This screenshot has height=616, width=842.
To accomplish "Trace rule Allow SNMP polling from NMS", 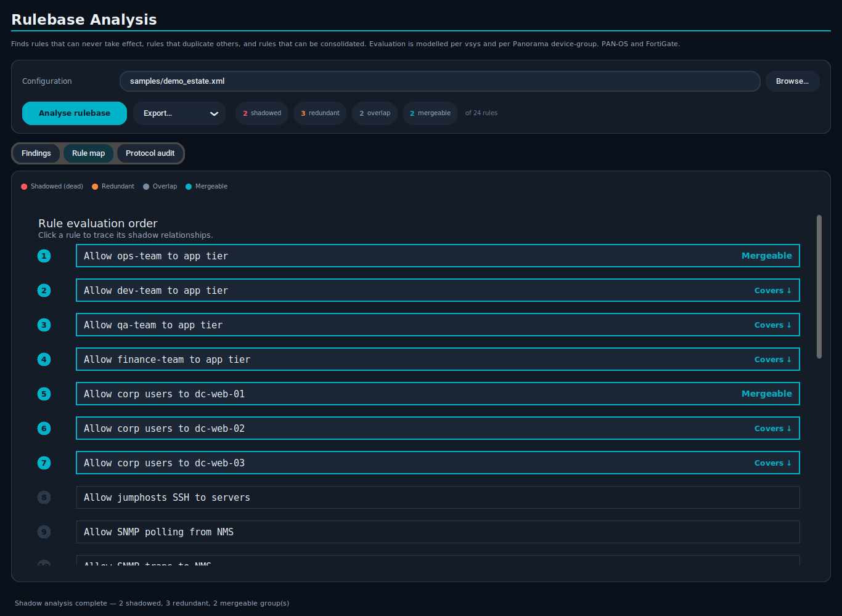I will click(x=438, y=532).
